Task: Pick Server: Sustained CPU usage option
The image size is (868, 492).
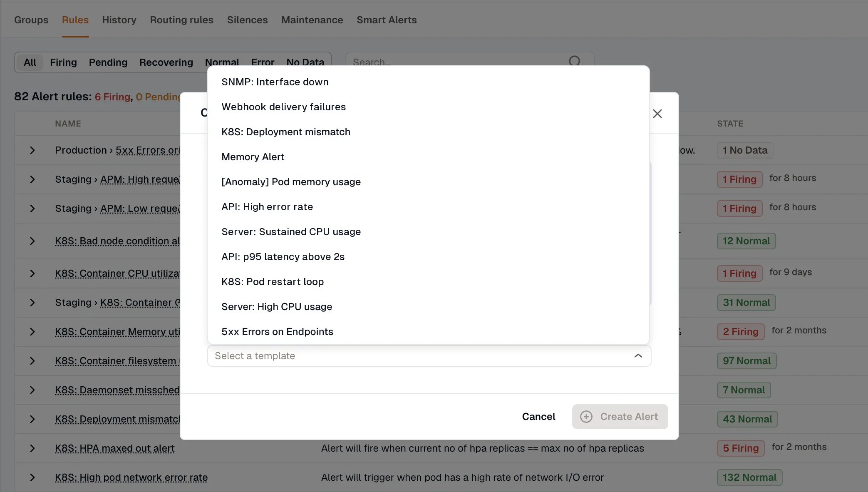Action: tap(428, 232)
